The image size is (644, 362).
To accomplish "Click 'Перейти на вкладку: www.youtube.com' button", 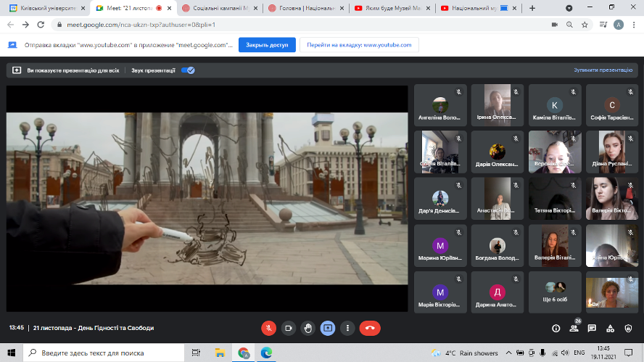I will coord(359,44).
